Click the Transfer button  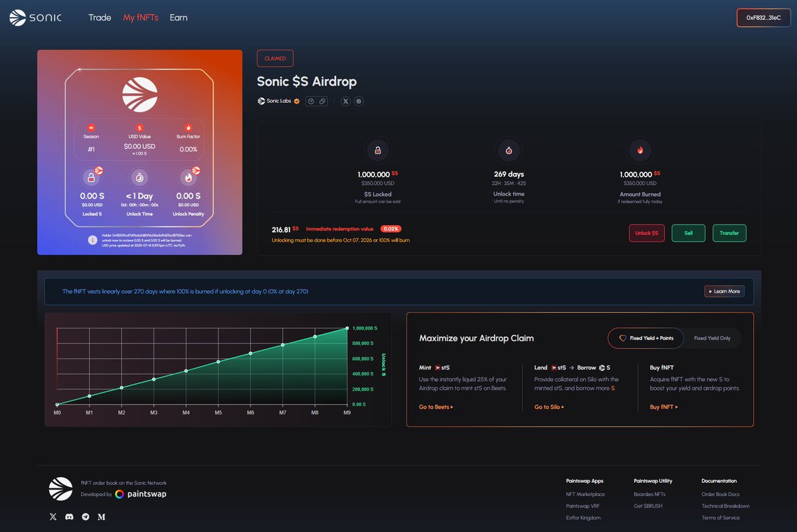pyautogui.click(x=729, y=233)
